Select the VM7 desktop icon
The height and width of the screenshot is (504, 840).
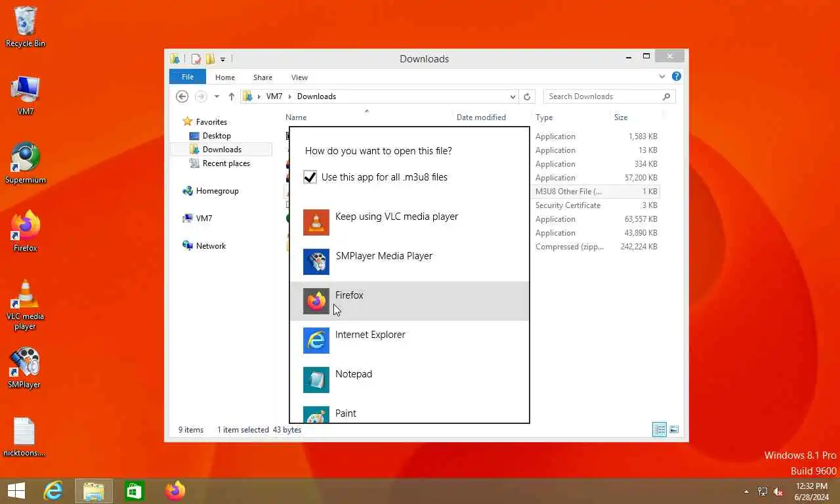26,96
